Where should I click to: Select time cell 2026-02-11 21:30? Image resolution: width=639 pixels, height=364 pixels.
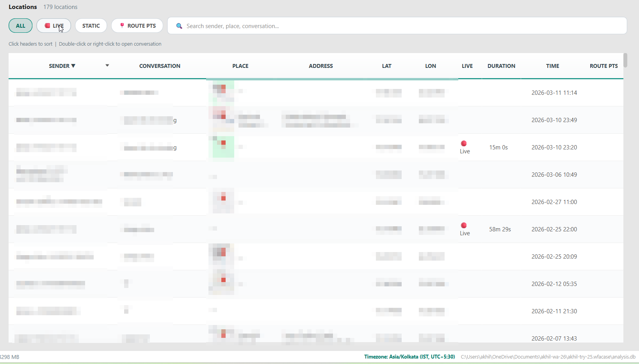coord(554,311)
